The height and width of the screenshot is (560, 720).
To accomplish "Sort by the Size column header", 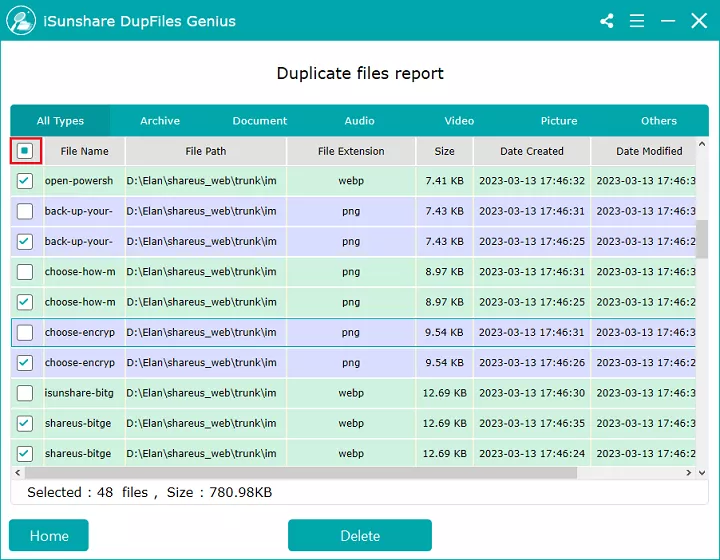I will [x=444, y=151].
